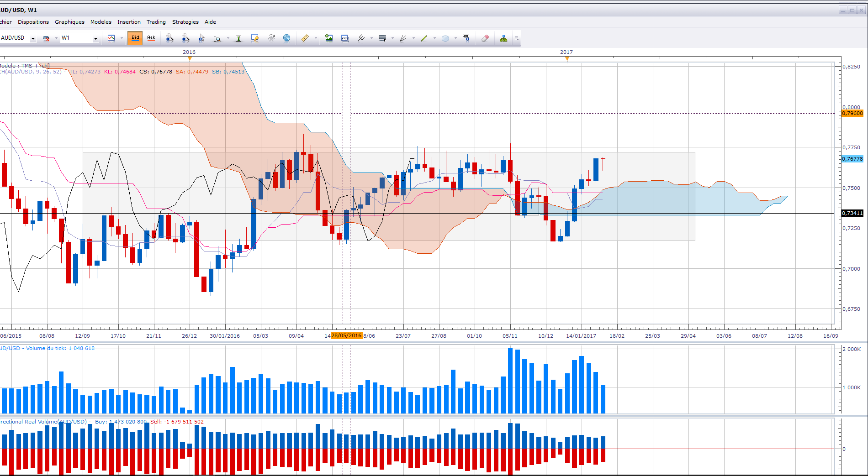
Task: Click the 14/01/2017 date axis label
Action: [581, 336]
